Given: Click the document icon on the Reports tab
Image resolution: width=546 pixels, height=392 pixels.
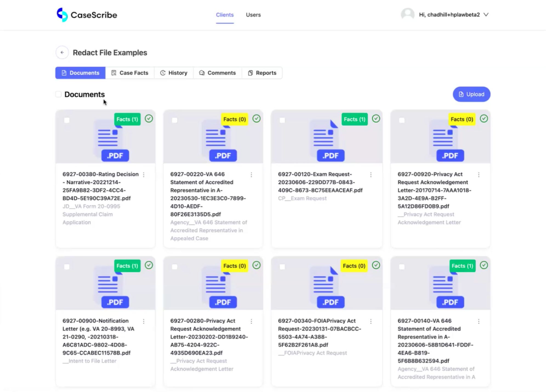Looking at the screenshot, I should [250, 73].
